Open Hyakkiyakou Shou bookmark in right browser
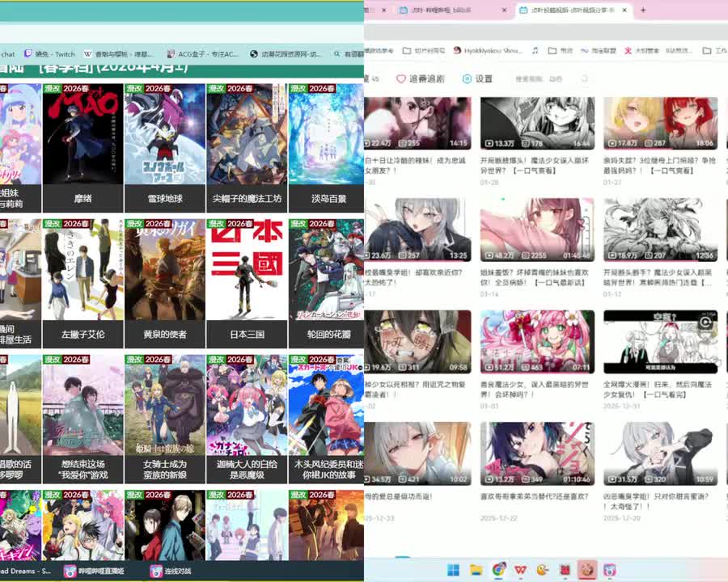This screenshot has height=582, width=728. click(488, 51)
